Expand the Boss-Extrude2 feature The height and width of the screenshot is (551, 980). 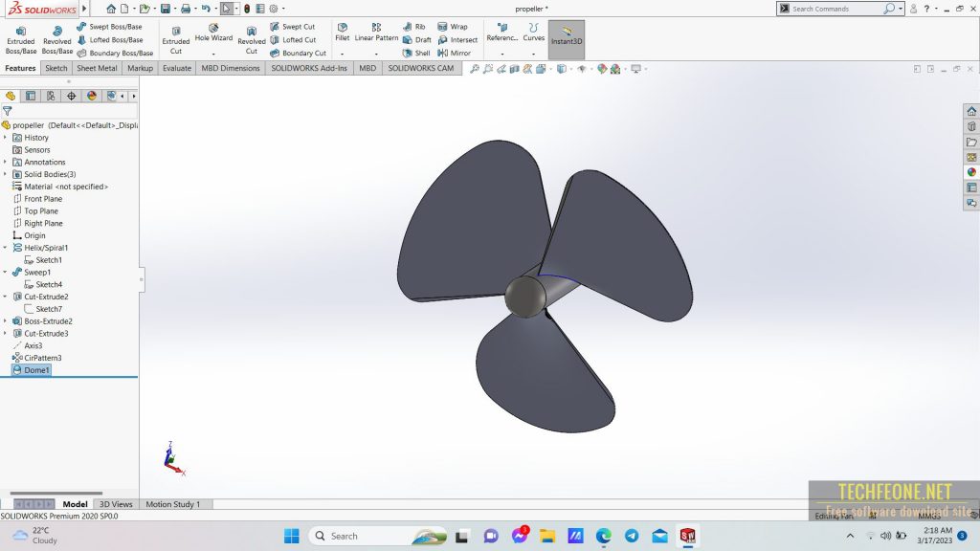click(x=5, y=321)
